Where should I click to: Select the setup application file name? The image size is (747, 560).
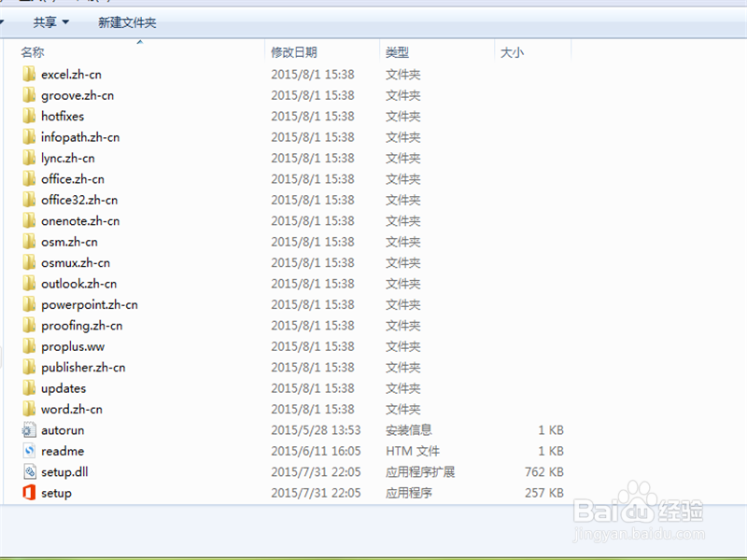56,494
